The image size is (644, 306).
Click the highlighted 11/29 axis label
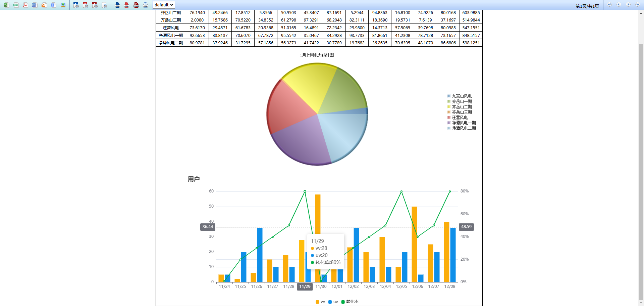click(305, 287)
